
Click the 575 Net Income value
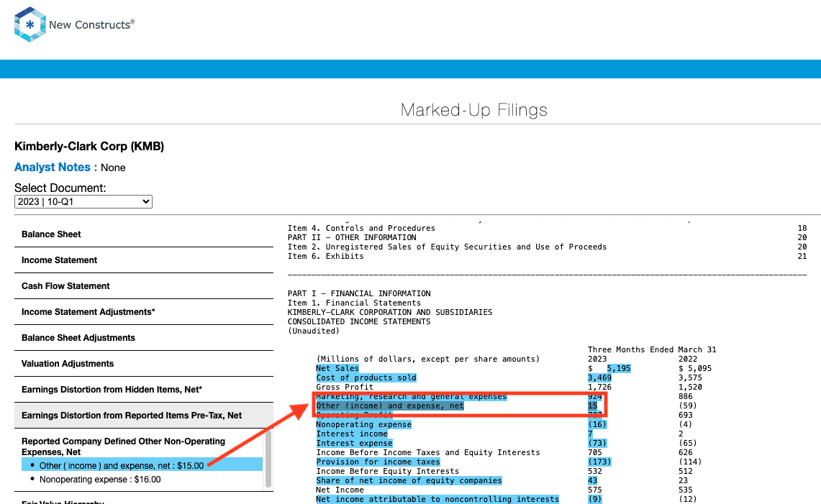[595, 490]
